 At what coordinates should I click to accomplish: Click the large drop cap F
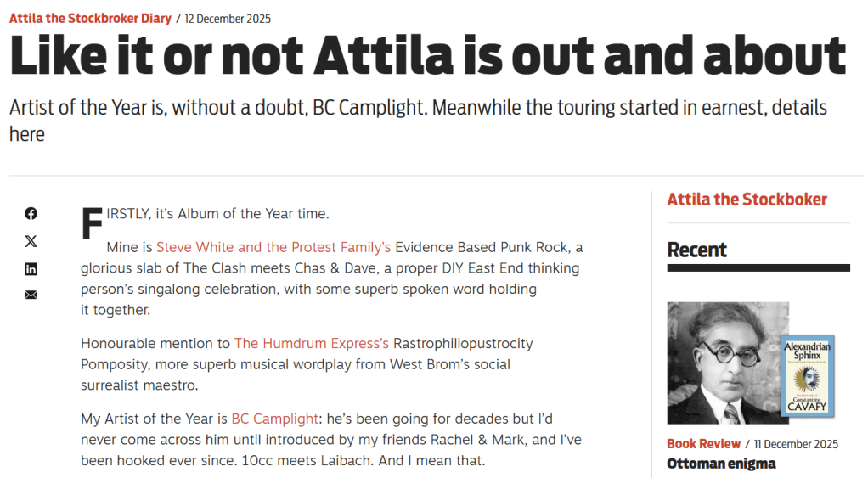click(91, 223)
